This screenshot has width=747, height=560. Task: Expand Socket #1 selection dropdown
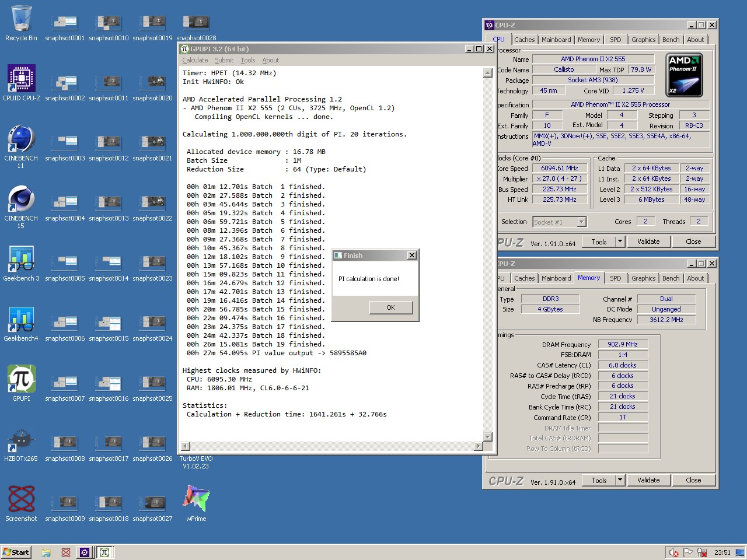[581, 222]
